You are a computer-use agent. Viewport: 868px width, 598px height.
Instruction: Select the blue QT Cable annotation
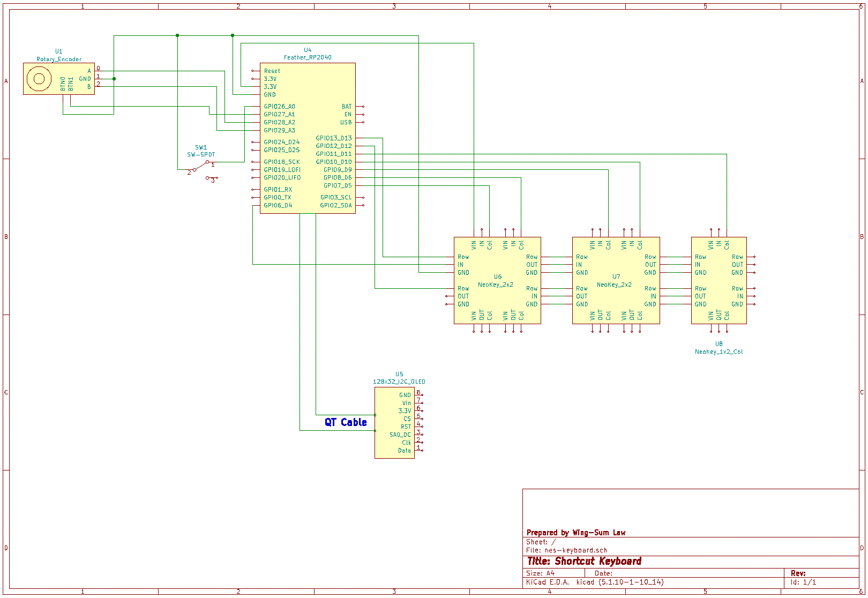click(x=346, y=422)
